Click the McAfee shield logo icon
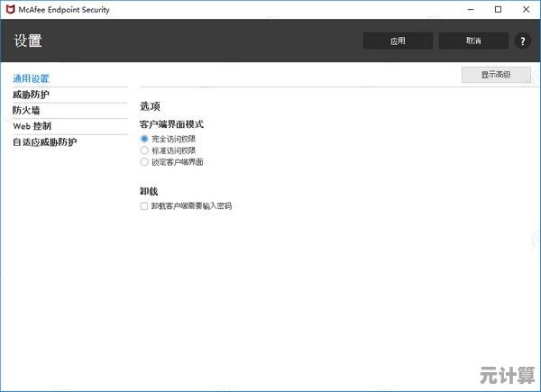541x392 pixels. pyautogui.click(x=10, y=9)
